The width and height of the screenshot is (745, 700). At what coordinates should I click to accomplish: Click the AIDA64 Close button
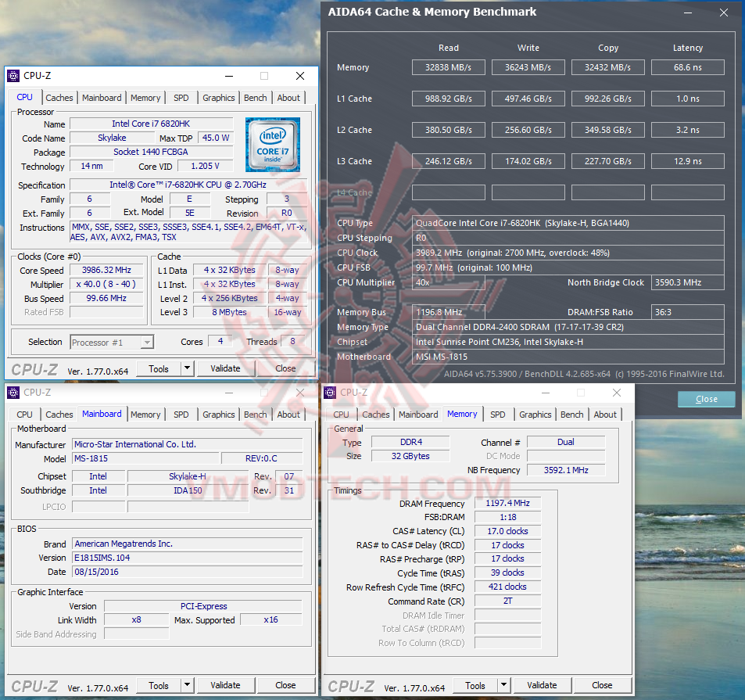[x=707, y=399]
